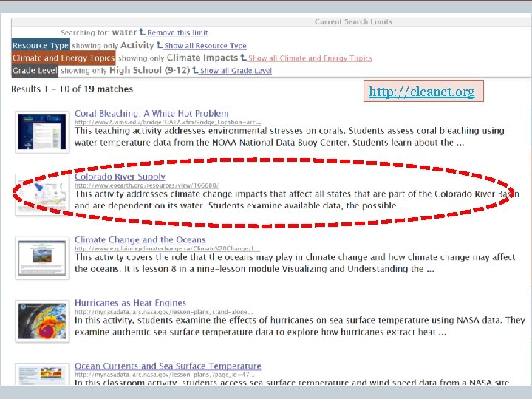Click 'Remove this limit' link for water search
Viewport: 532px width, 399px height.
point(177,33)
